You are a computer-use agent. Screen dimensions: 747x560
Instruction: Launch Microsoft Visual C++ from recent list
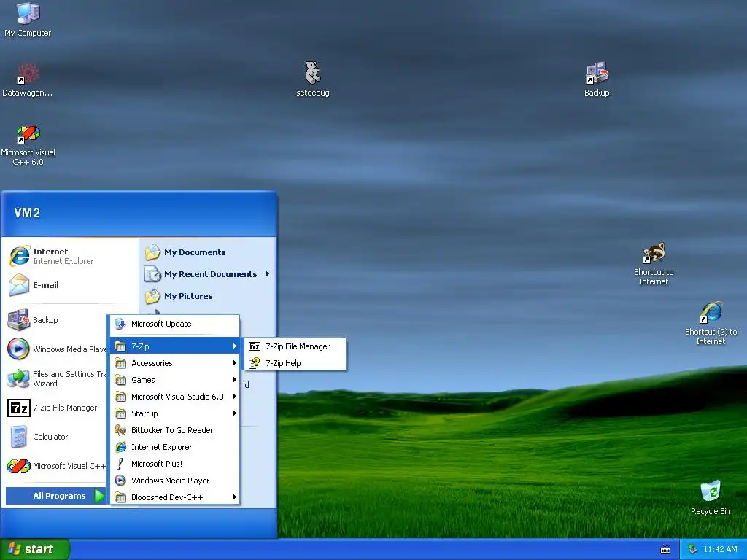point(56,466)
